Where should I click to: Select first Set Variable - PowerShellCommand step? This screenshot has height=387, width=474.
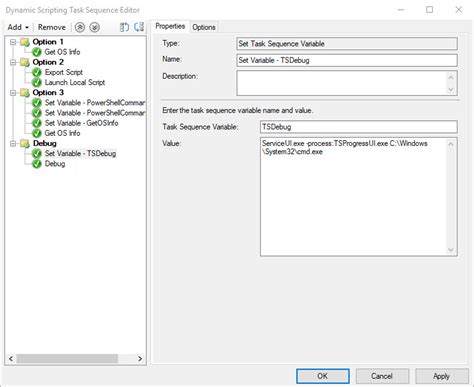[x=95, y=103]
